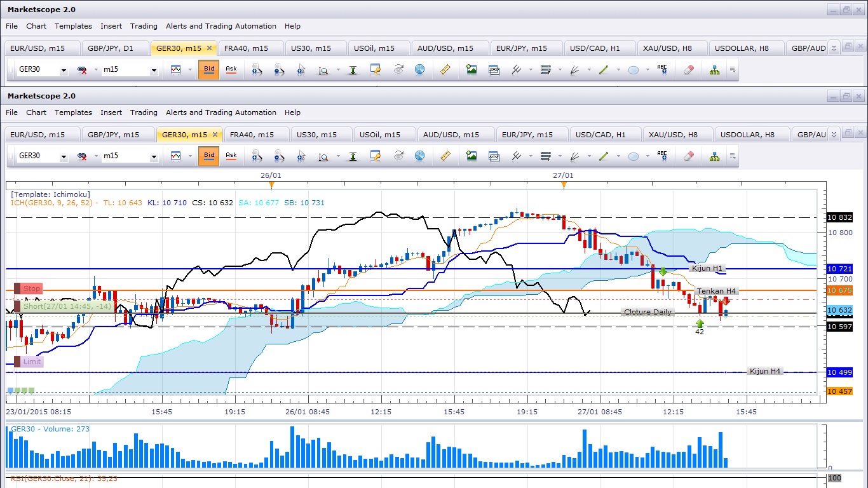
Task: Close the GER30, m15 tab in lower window
Action: point(215,135)
